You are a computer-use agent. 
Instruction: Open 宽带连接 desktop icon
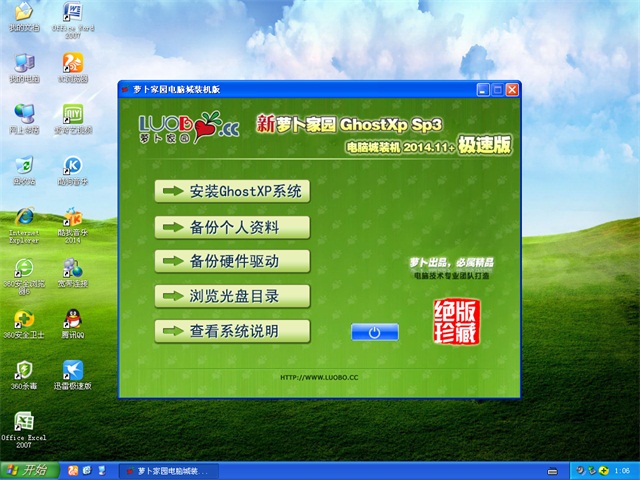72,268
